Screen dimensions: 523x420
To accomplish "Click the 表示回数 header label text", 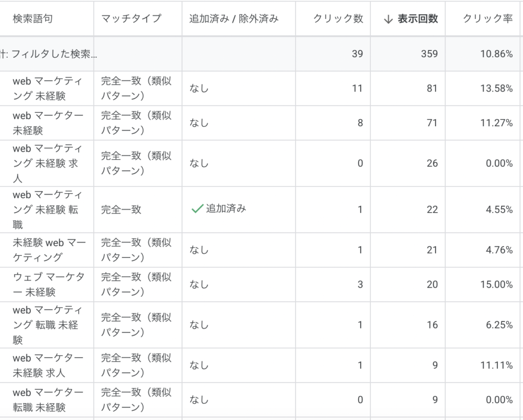I will click(418, 19).
